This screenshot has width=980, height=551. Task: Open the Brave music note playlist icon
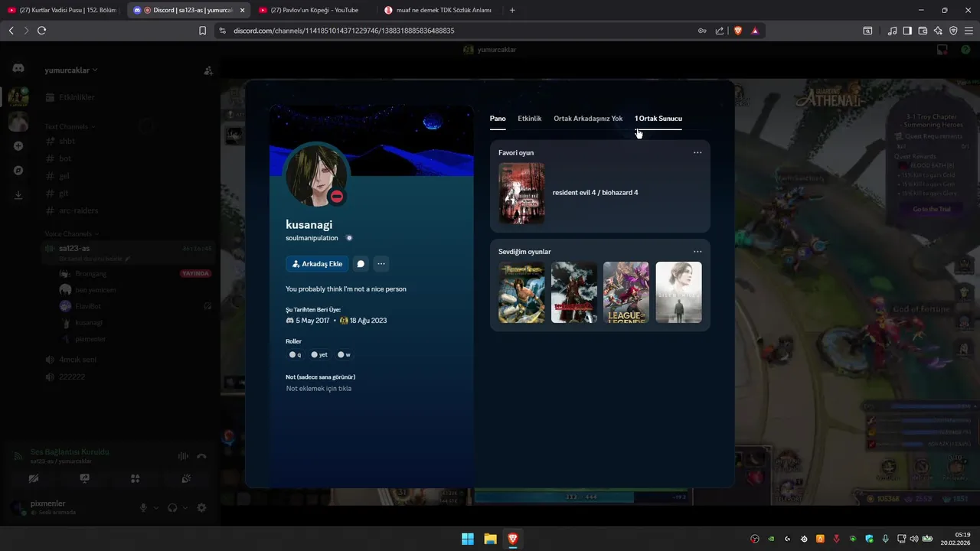[892, 31]
